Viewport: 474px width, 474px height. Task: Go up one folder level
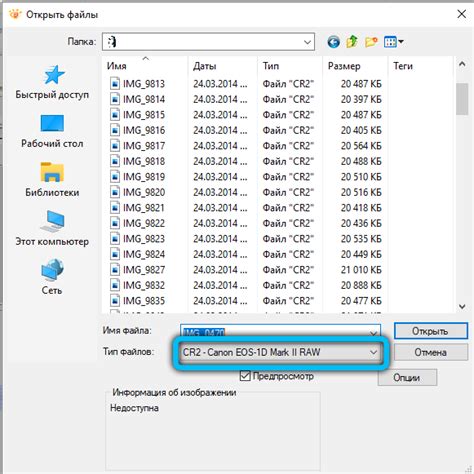[352, 42]
